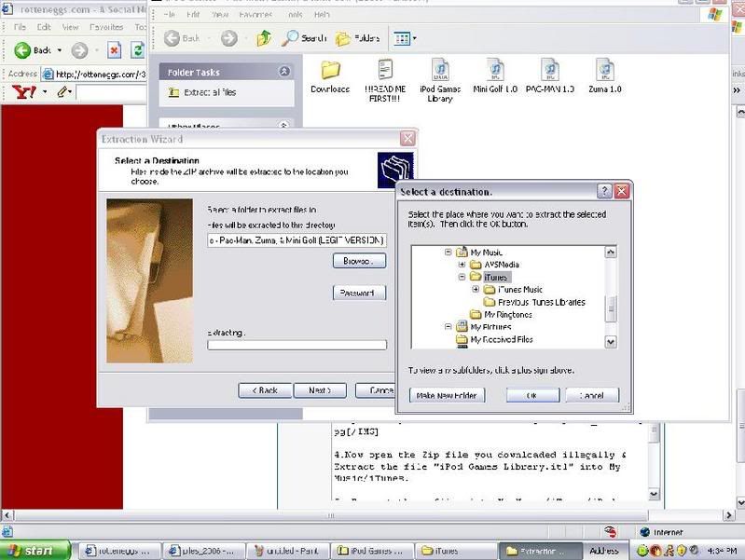745x560 pixels.
Task: Open the Yahoo toolbar logo dropdown arrow
Action: pyautogui.click(x=45, y=91)
